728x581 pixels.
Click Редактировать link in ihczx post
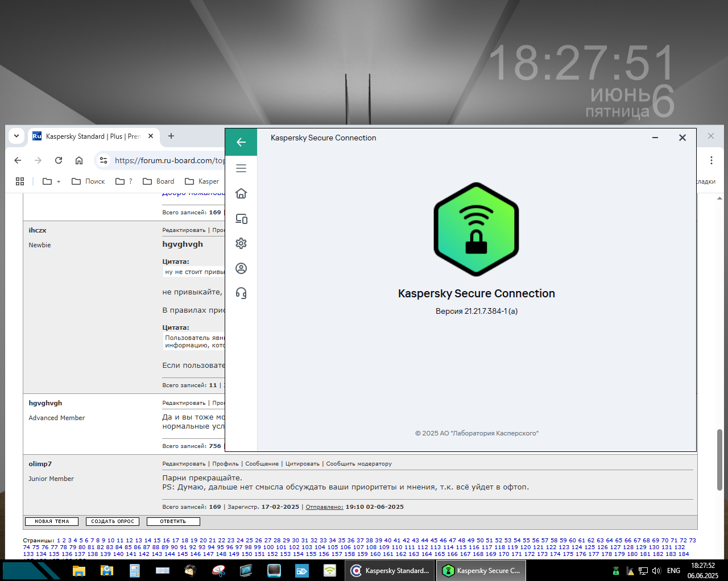click(184, 230)
